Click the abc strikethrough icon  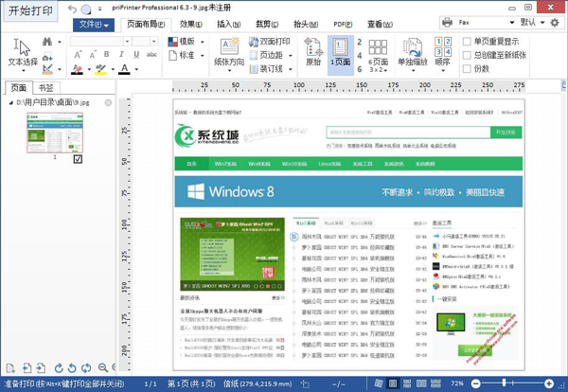click(151, 54)
